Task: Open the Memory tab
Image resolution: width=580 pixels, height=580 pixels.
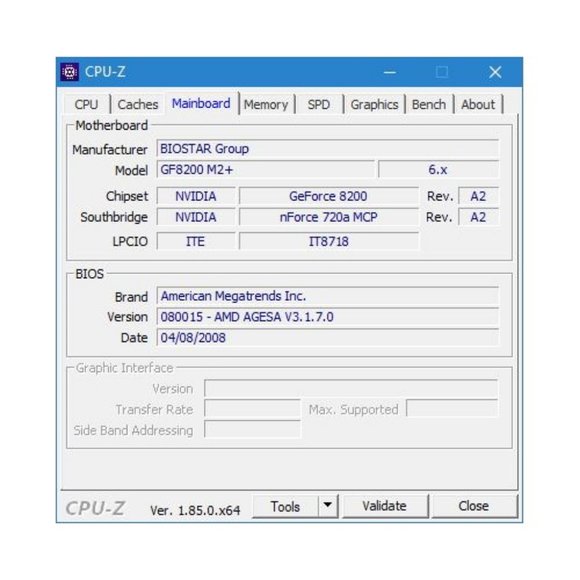Action: pyautogui.click(x=266, y=104)
